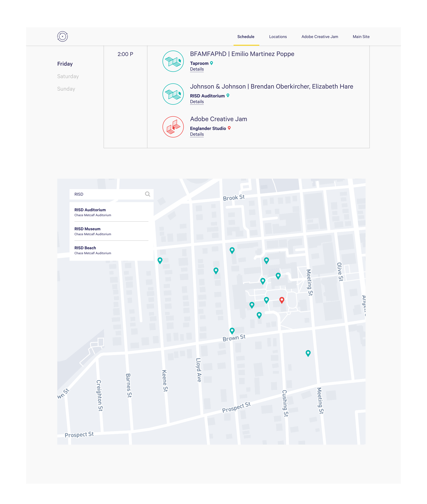Switch to Sunday schedule
The image size is (427, 504).
66,89
